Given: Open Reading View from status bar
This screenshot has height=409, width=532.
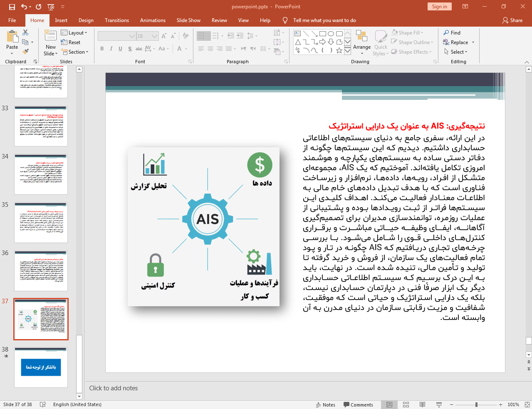Looking at the screenshot, I should pyautogui.click(x=422, y=404).
